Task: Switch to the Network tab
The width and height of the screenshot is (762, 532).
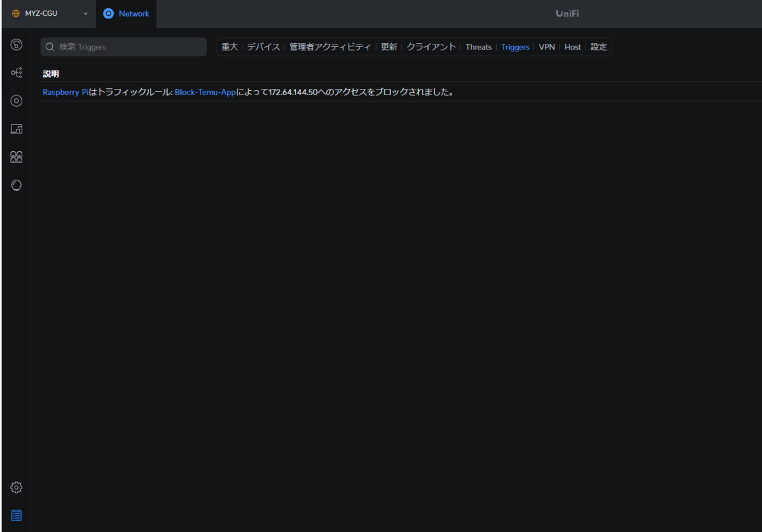Action: 126,13
